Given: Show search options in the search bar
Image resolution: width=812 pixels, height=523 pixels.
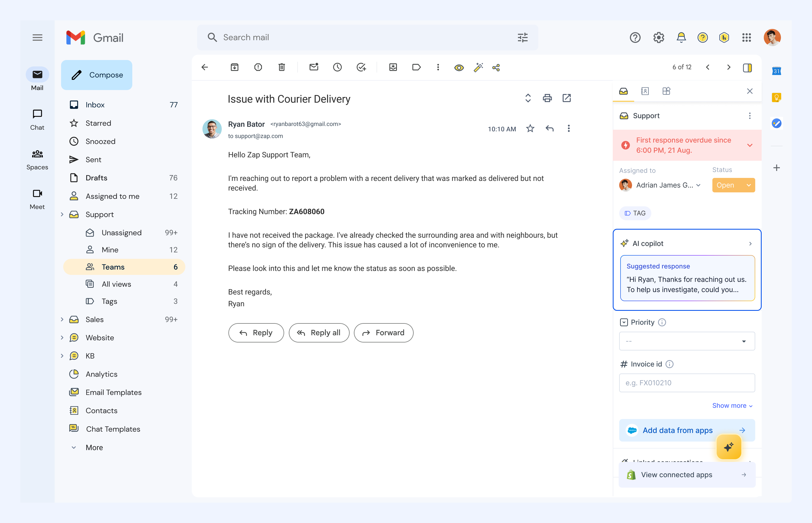Looking at the screenshot, I should [x=522, y=37].
